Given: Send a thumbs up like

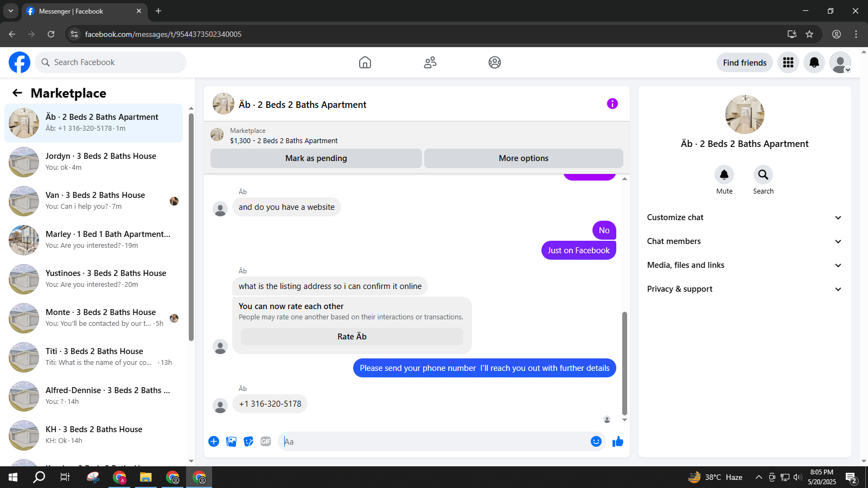Looking at the screenshot, I should [618, 441].
